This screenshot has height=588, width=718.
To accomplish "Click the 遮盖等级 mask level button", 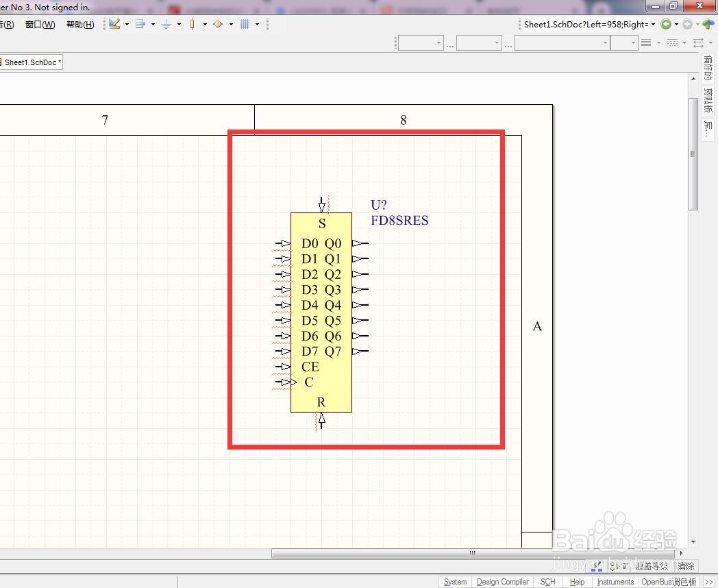I will (x=652, y=567).
